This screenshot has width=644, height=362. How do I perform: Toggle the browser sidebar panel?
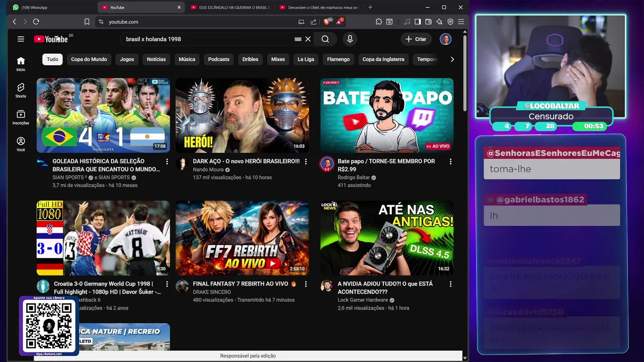click(x=418, y=22)
